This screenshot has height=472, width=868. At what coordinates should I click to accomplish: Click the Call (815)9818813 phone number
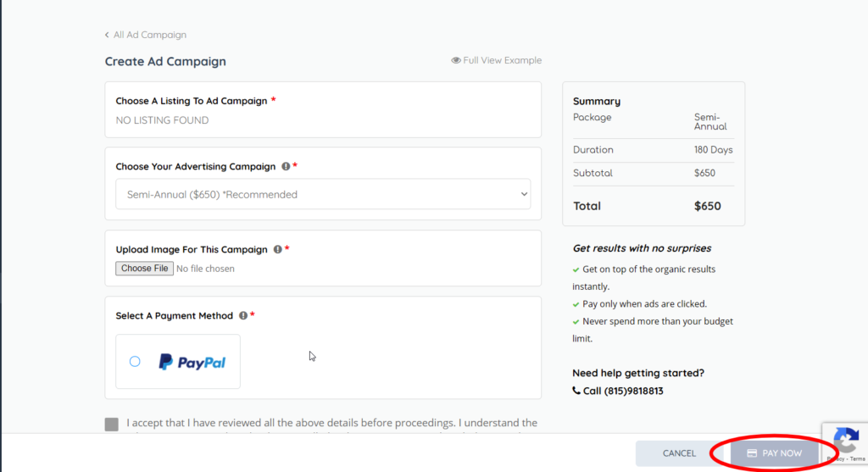[x=623, y=391]
